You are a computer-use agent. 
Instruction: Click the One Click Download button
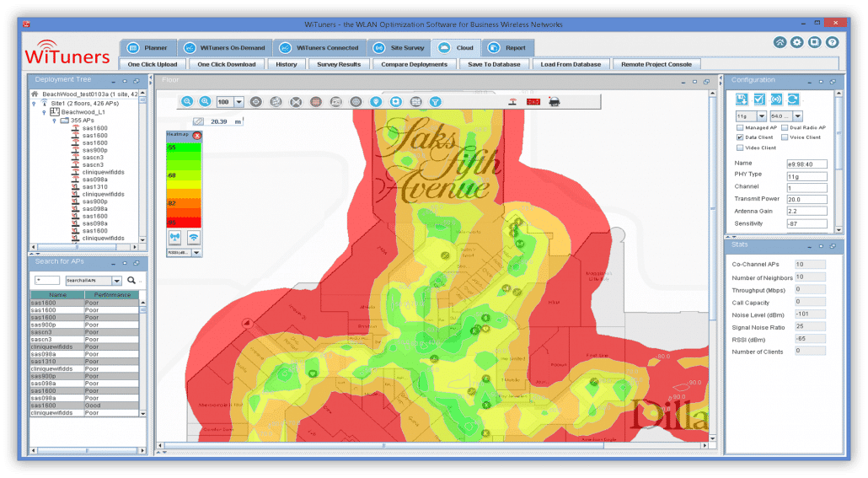coord(227,64)
